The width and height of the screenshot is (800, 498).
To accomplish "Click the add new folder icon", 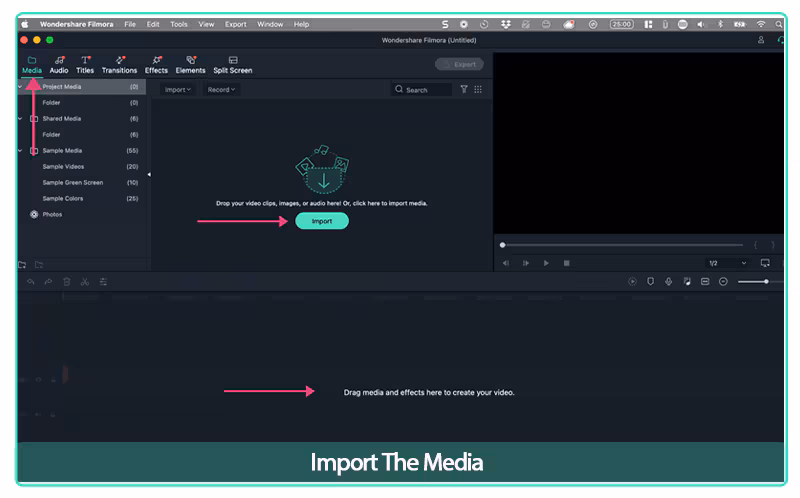I will pyautogui.click(x=22, y=264).
